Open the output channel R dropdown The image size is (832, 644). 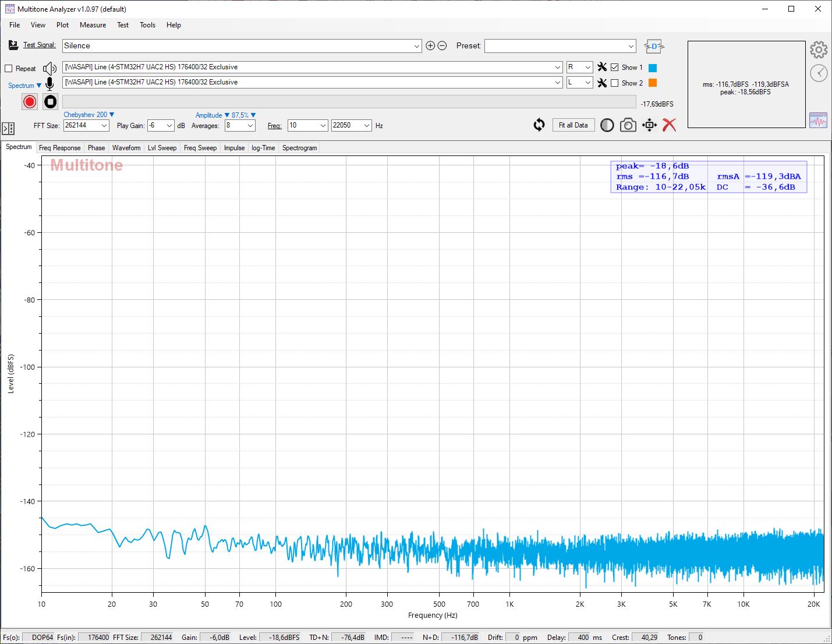coord(579,67)
